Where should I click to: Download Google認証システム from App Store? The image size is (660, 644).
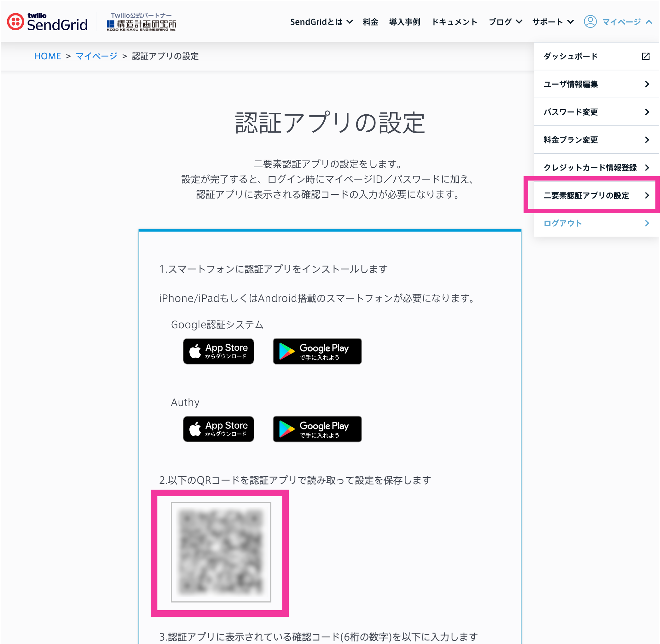click(x=218, y=351)
